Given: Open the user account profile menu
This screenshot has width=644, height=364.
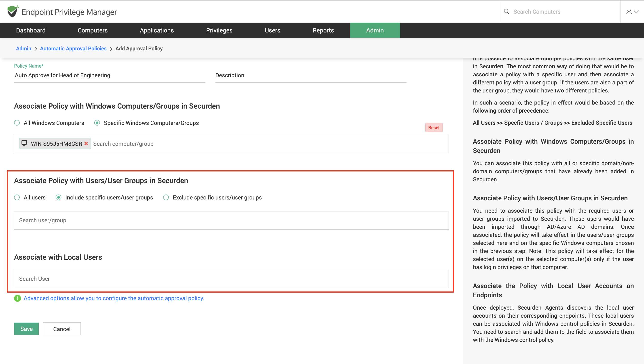Looking at the screenshot, I should 632,11.
